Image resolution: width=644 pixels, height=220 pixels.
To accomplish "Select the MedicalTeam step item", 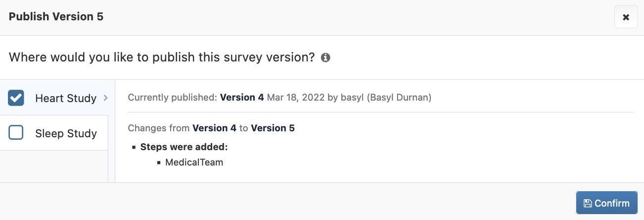I will pos(194,162).
